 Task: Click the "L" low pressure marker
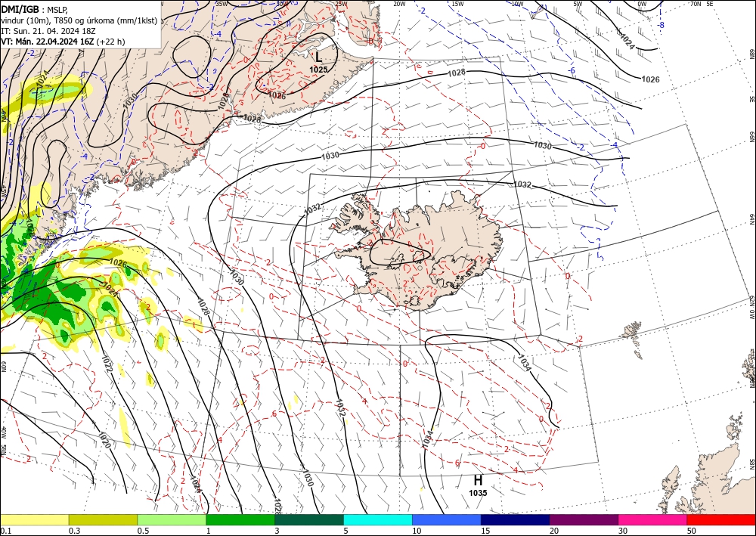pyautogui.click(x=319, y=57)
